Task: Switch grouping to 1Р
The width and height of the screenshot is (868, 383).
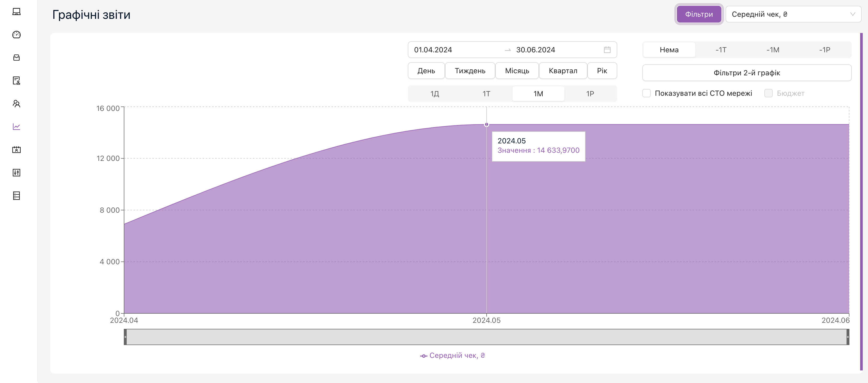Action: click(x=590, y=94)
